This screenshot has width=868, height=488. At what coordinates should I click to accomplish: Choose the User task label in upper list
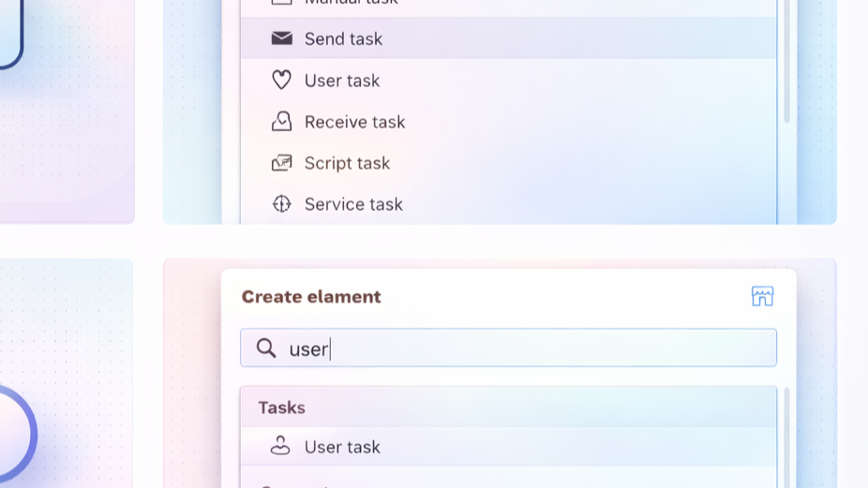(x=342, y=81)
